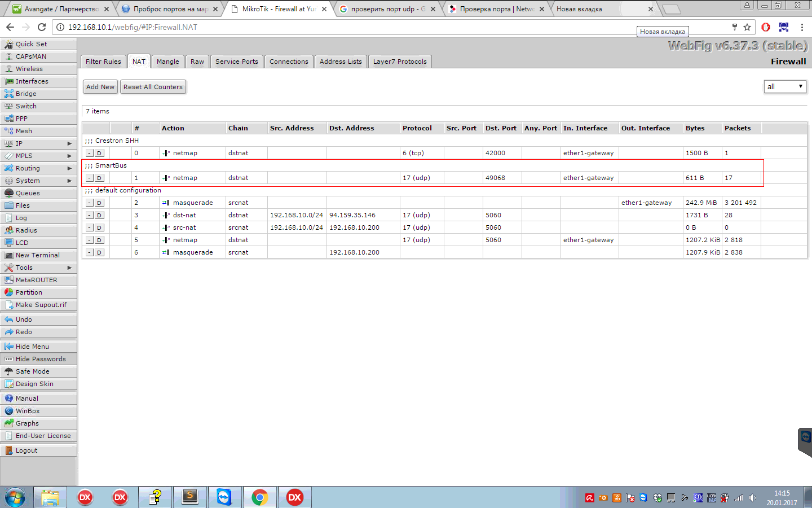This screenshot has width=812, height=508.
Task: Open the Queues icon
Action: [8, 193]
